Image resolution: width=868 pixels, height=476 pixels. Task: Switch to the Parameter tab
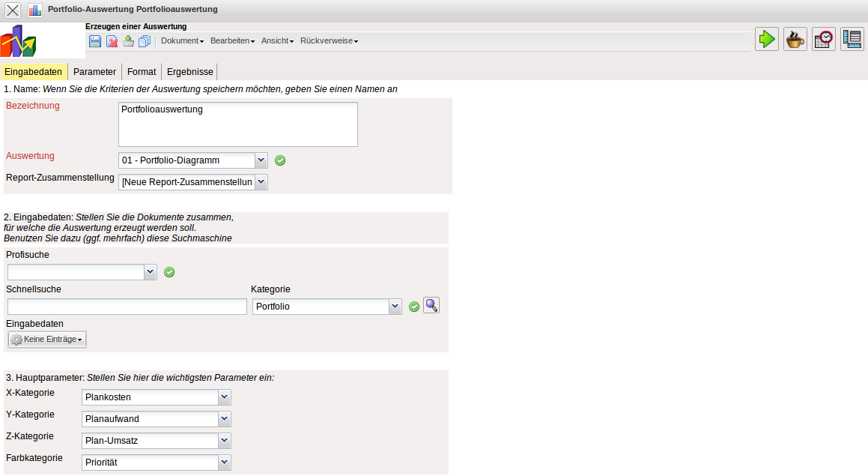tap(94, 72)
